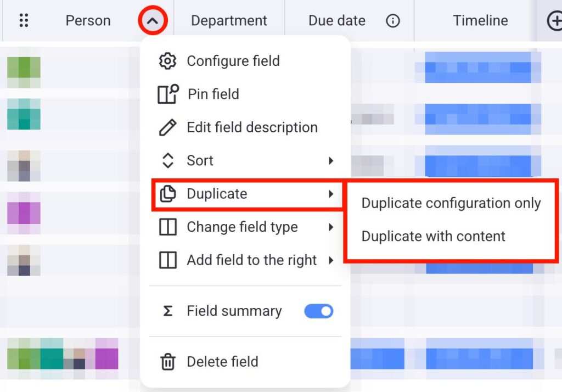Click the Configure field gear icon
562x392 pixels.
(167, 61)
